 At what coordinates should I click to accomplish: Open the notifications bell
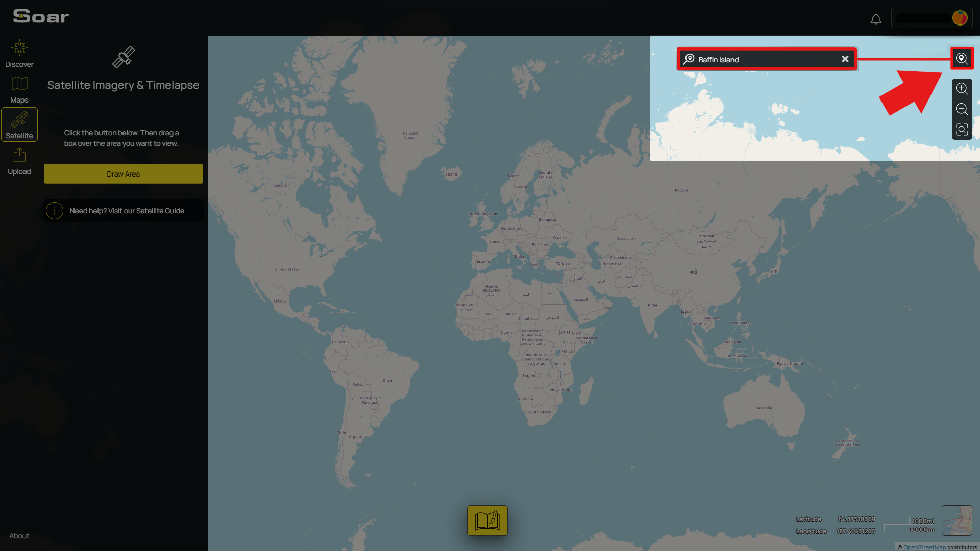876,19
